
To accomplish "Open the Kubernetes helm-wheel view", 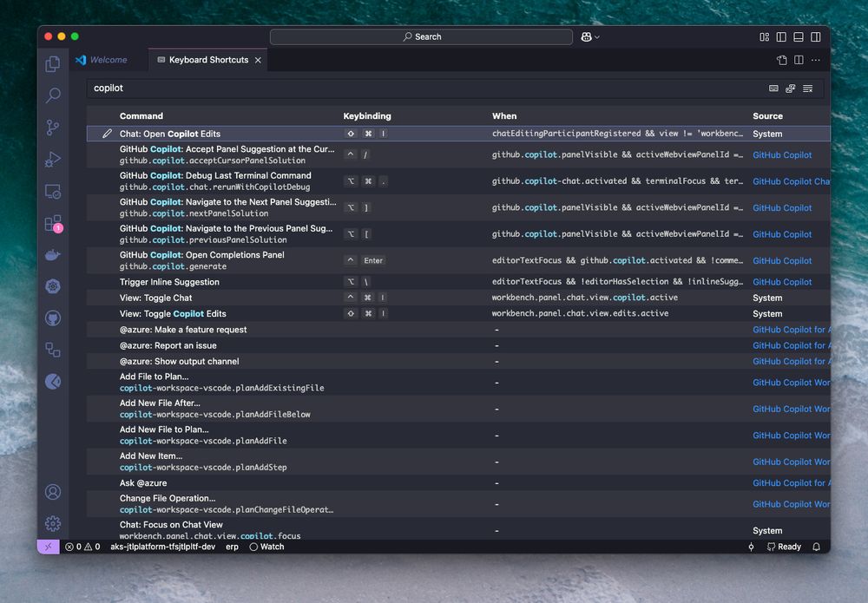I will 53,286.
